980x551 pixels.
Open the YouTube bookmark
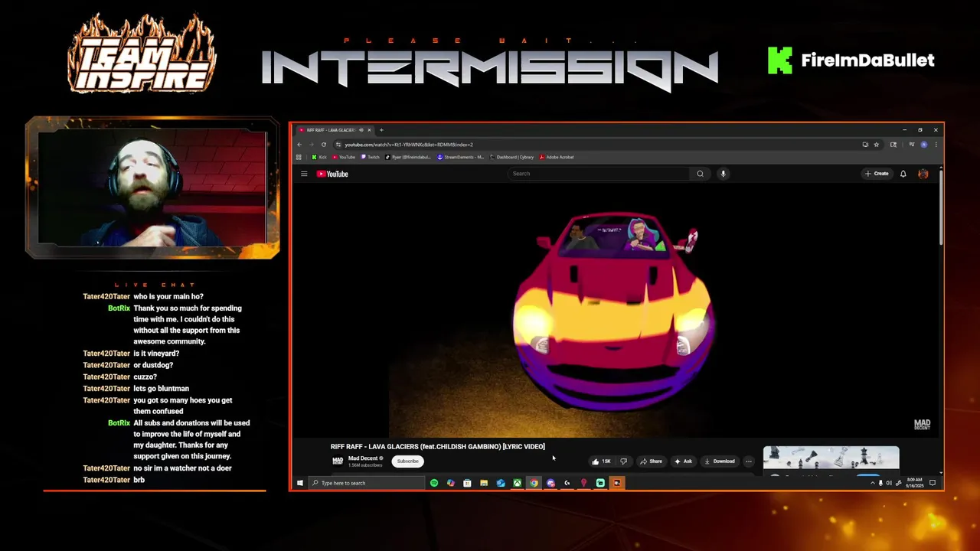click(x=344, y=157)
